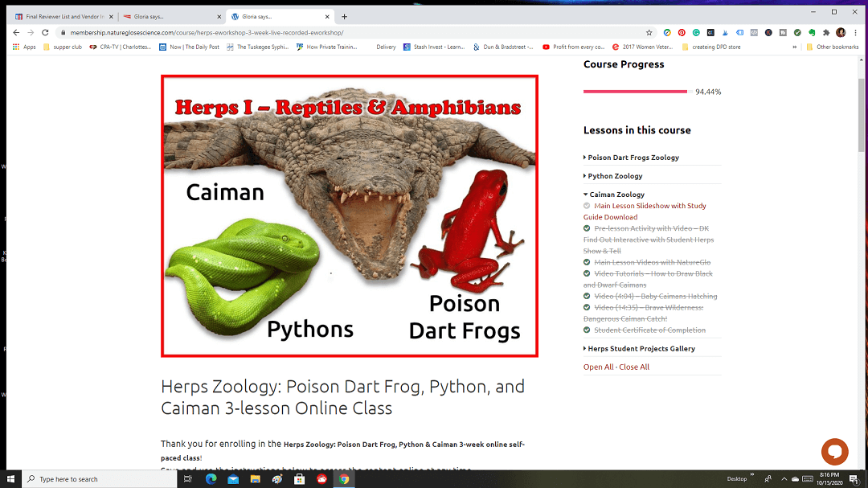Open the Pinterest extension icon
868x488 pixels.
[x=682, y=33]
